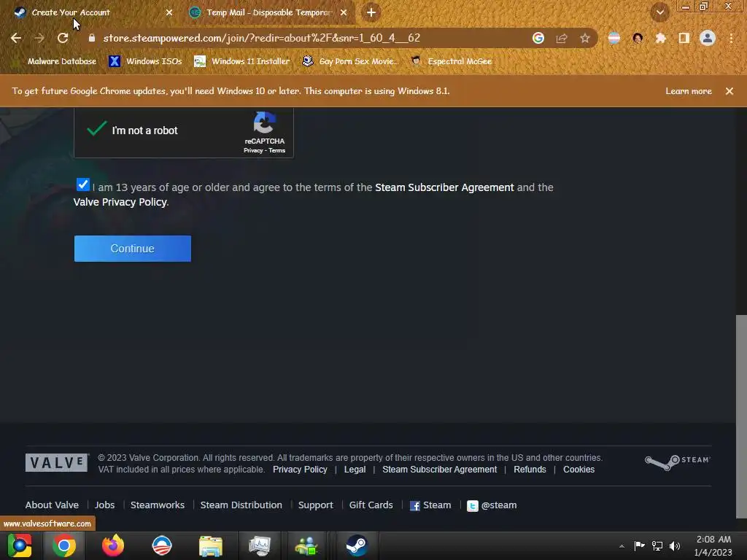Switch to the Temp Mail tab
The image size is (747, 560).
[x=268, y=12]
